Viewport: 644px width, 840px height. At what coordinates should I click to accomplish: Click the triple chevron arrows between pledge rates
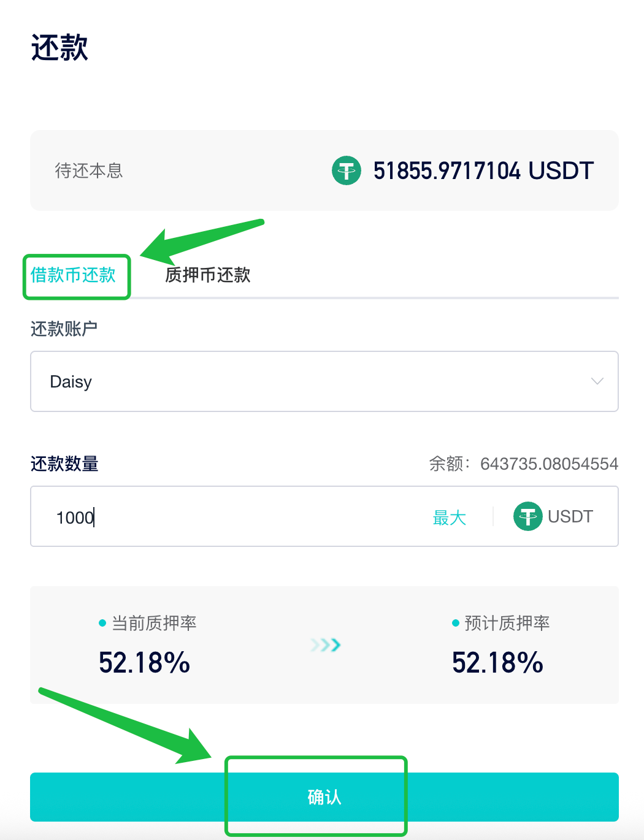[324, 644]
